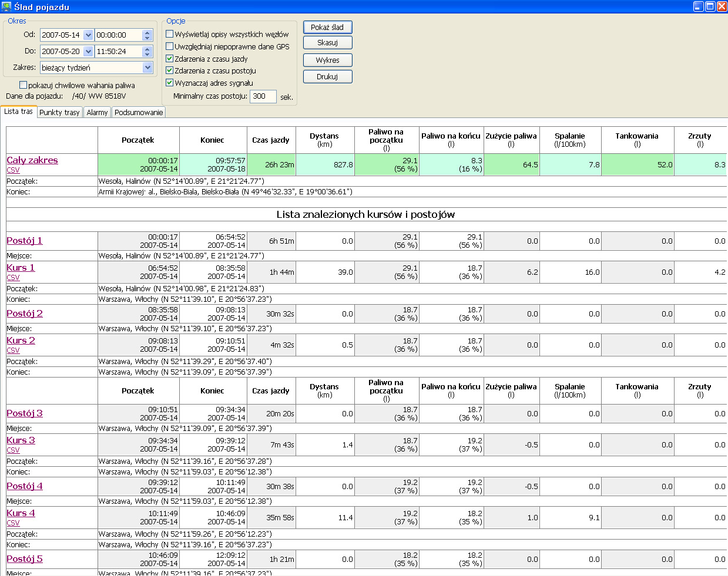Enable Wyświetlaj opisy wszystkich węzłów checkbox

(170, 34)
